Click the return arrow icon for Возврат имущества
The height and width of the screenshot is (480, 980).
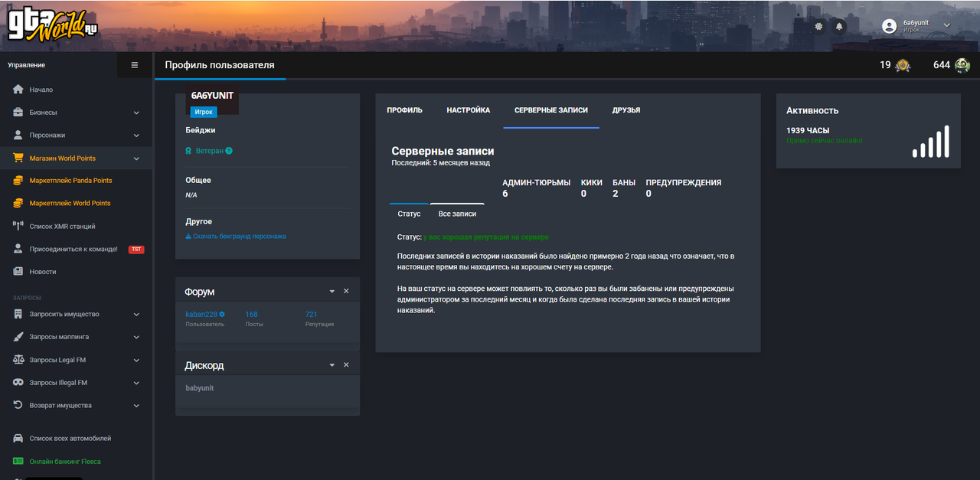(18, 405)
